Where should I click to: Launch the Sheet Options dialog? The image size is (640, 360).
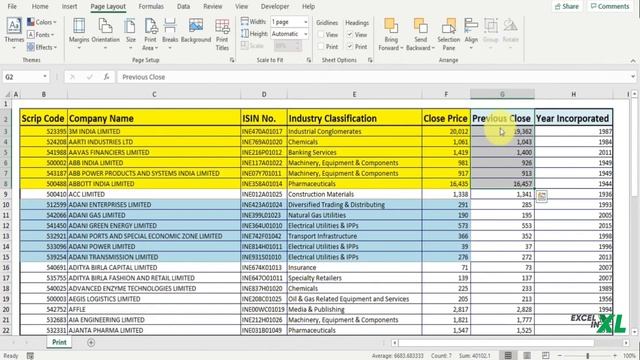[x=370, y=60]
